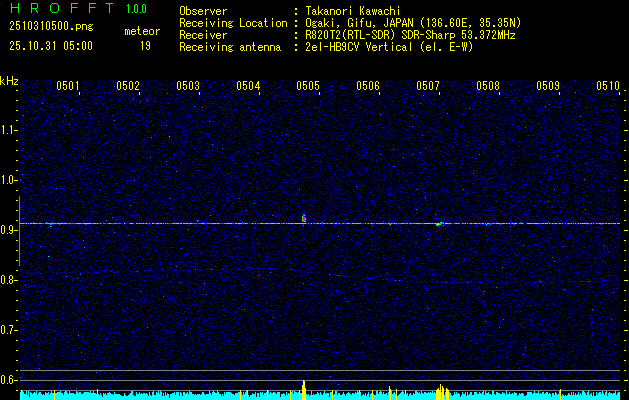The width and height of the screenshot is (629, 400).
Task: Click the 0.9 kHz frequency label
Action: pos(8,230)
